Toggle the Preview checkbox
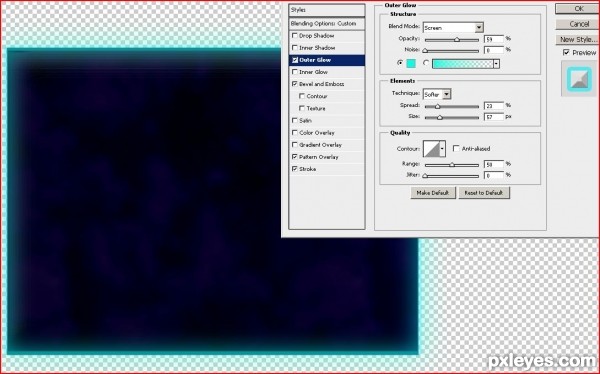The height and width of the screenshot is (374, 600). coord(566,52)
